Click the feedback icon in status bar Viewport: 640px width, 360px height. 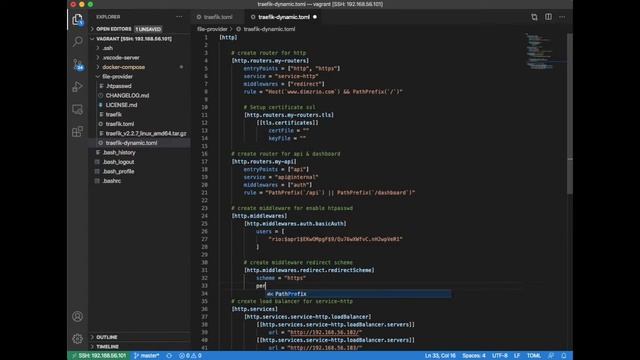click(551, 356)
